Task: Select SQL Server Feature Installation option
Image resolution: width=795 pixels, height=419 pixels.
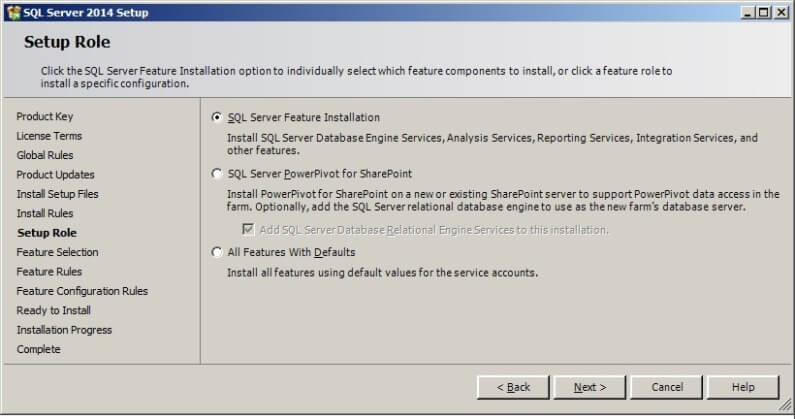Action: point(217,118)
